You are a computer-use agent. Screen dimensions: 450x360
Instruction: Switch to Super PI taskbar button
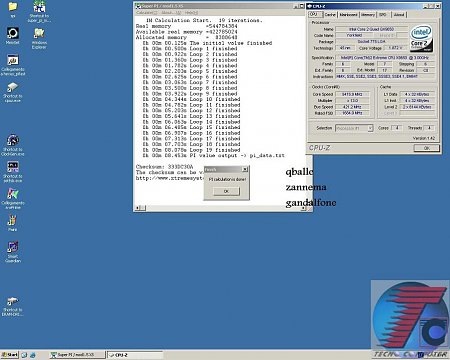pos(77,355)
